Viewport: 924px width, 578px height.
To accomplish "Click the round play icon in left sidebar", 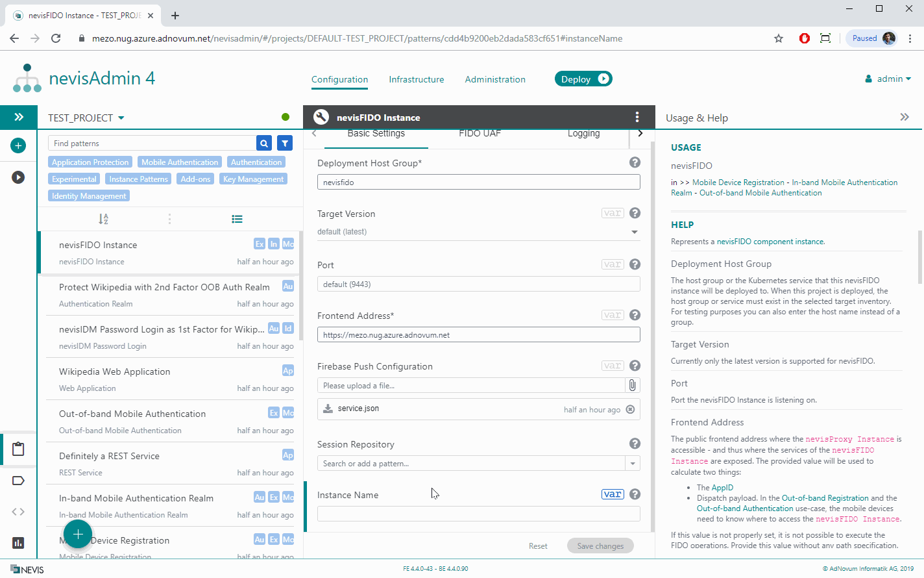I will (x=18, y=177).
